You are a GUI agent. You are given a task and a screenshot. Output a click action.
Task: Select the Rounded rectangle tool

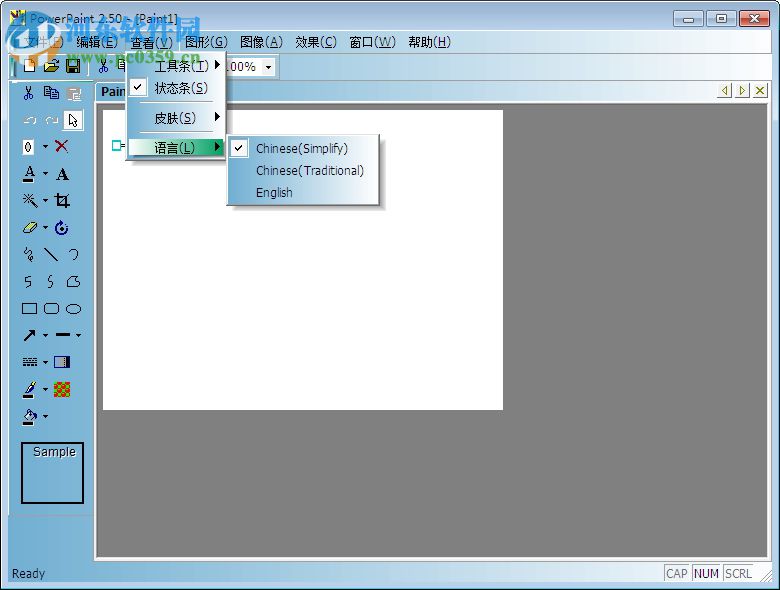(x=52, y=309)
